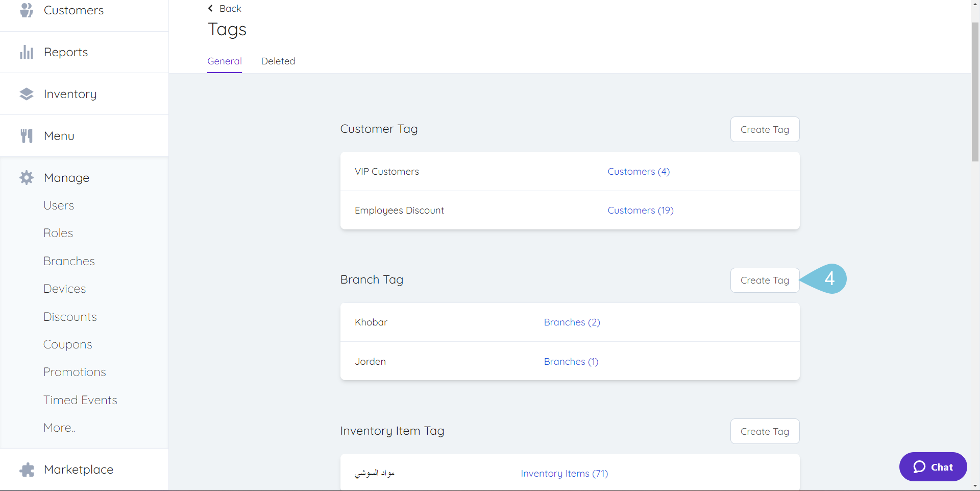Open Branches (2) link for Khobar

tap(572, 322)
